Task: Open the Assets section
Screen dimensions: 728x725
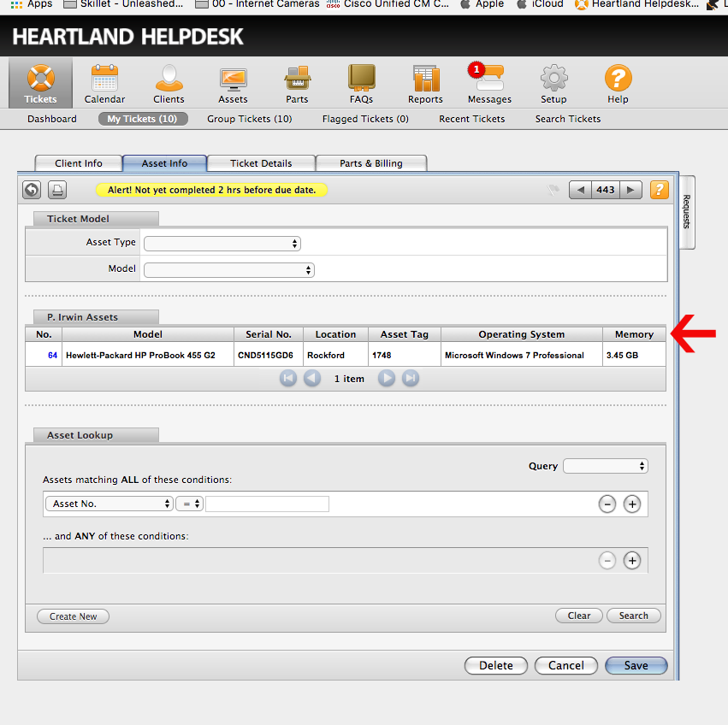Action: click(233, 84)
